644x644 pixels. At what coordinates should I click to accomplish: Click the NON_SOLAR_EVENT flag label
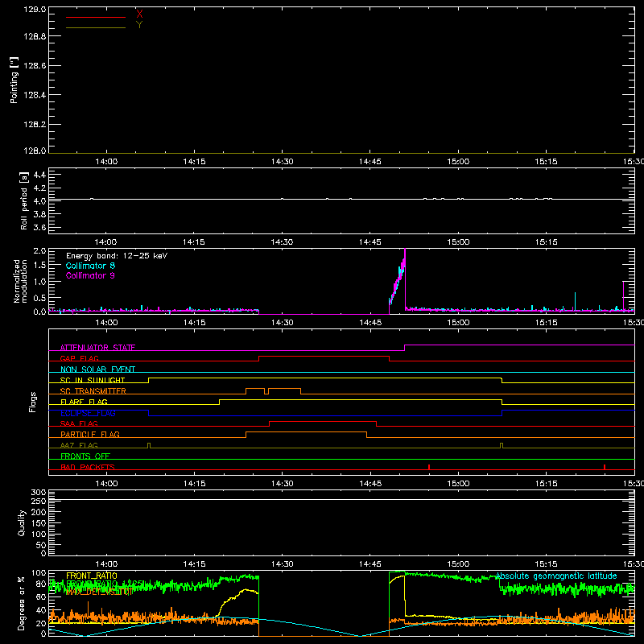pyautogui.click(x=97, y=369)
